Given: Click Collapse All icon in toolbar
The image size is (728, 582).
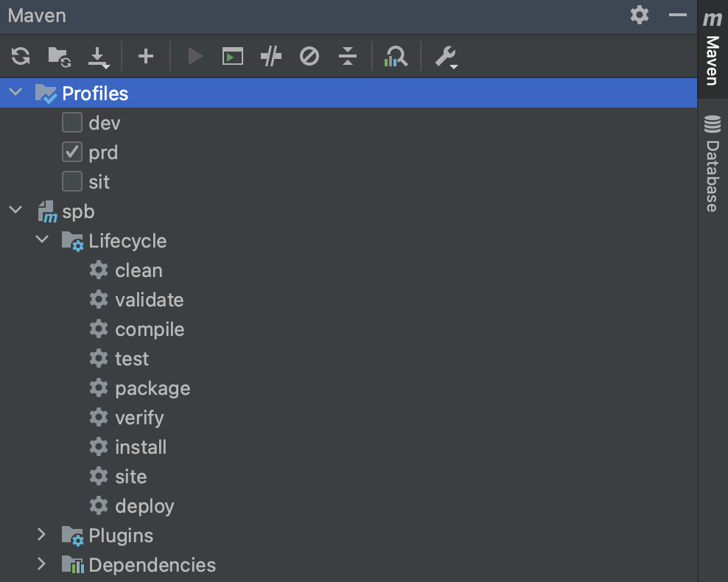Looking at the screenshot, I should 348,56.
